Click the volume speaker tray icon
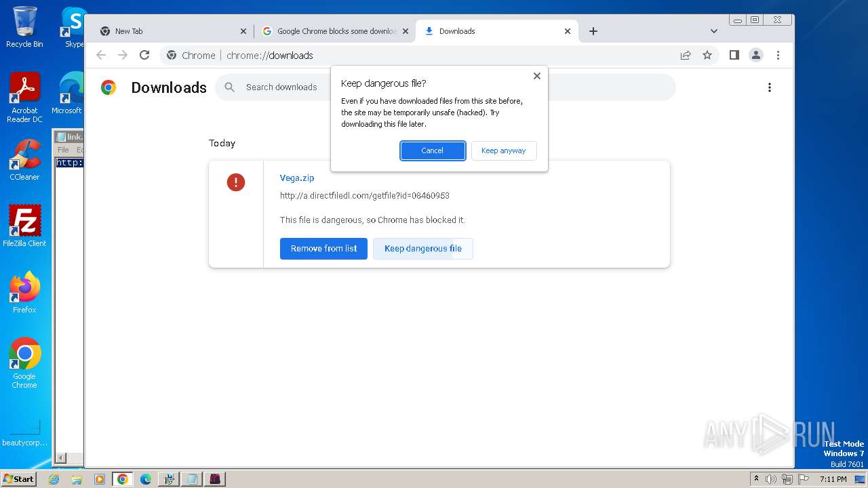Screen dimensions: 868x488 tap(771, 479)
